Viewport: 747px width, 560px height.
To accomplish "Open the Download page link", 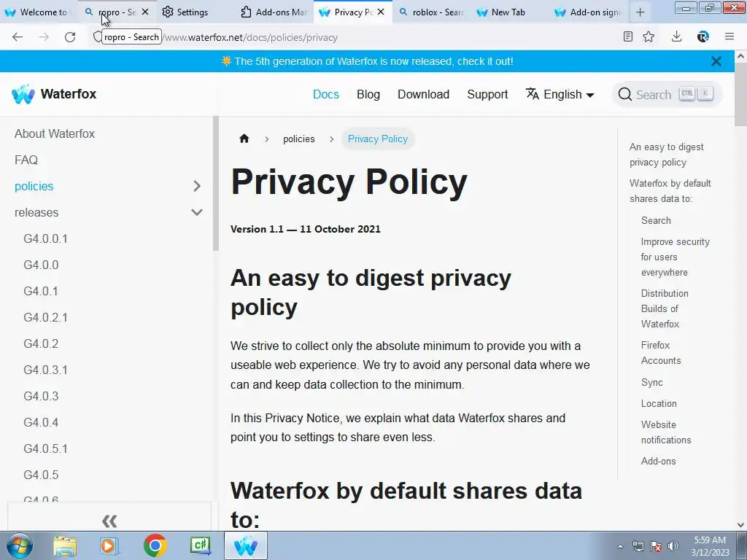I will coord(424,94).
